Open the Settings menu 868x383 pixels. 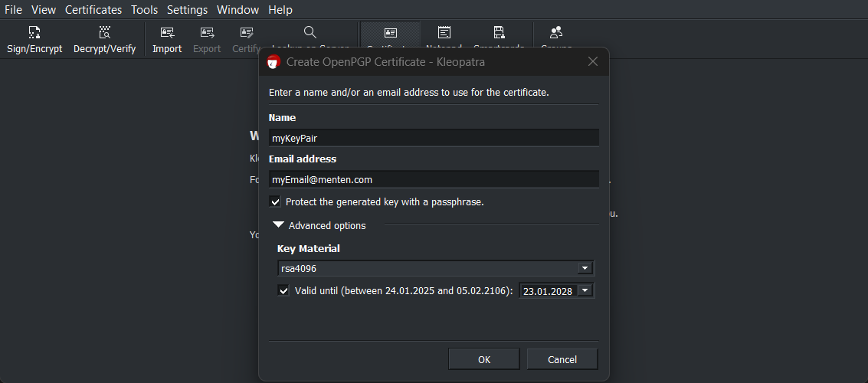coord(187,10)
